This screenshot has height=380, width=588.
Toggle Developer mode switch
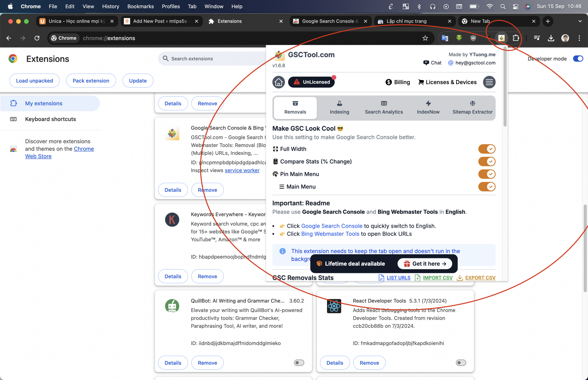[578, 59]
